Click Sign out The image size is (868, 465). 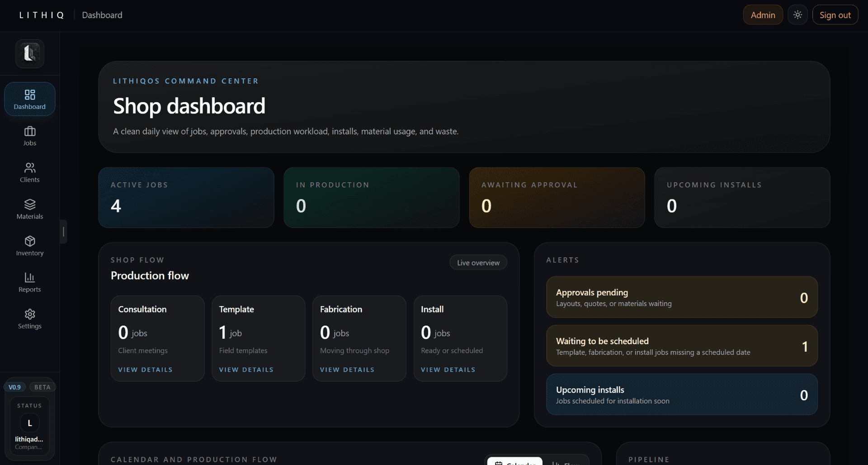click(x=835, y=15)
